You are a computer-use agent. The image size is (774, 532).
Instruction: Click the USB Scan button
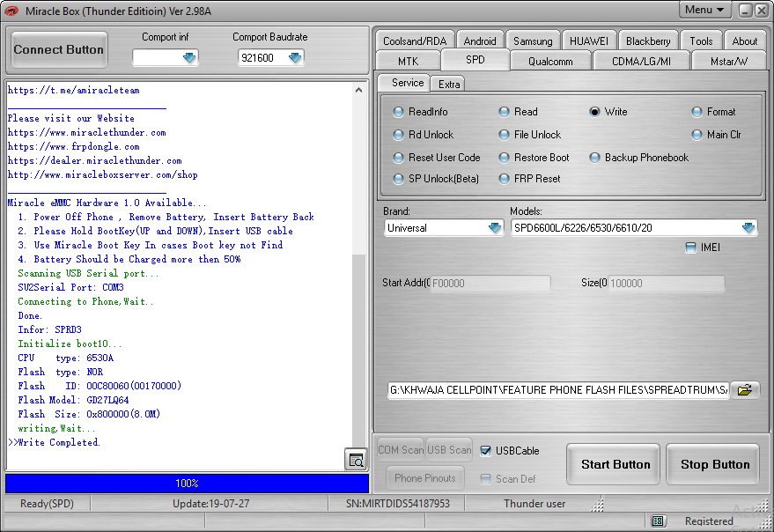(x=449, y=449)
